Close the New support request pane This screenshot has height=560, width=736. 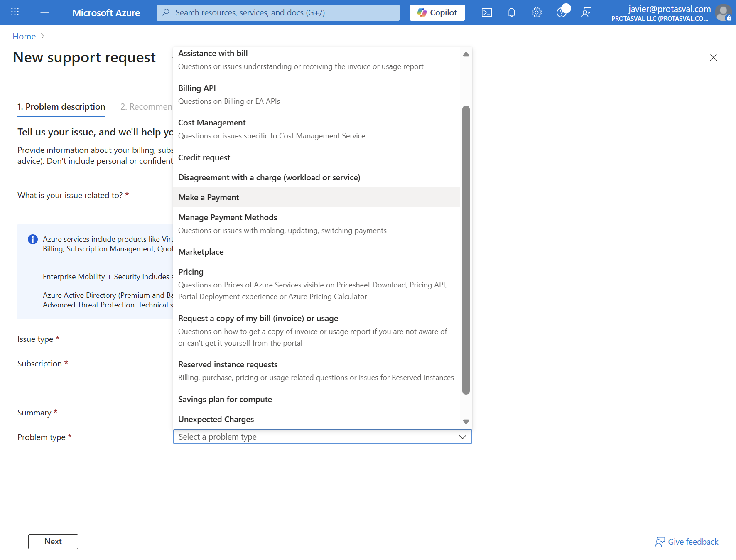pyautogui.click(x=714, y=57)
